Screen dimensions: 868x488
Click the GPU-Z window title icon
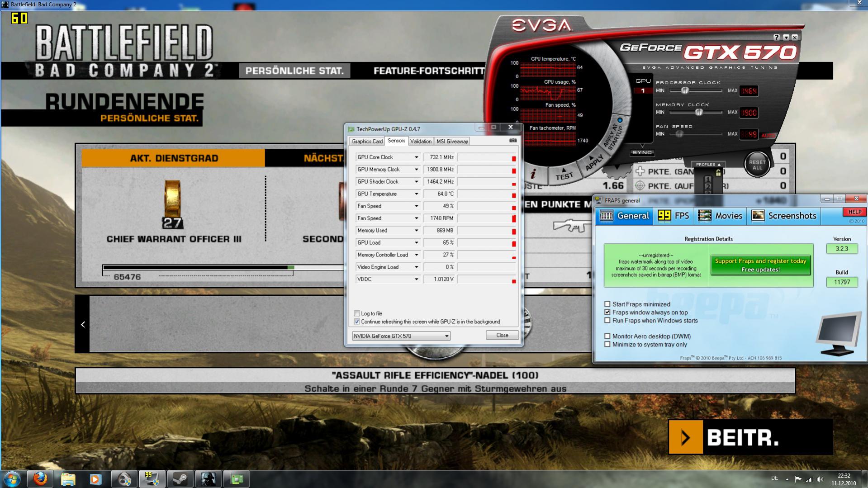pos(351,129)
